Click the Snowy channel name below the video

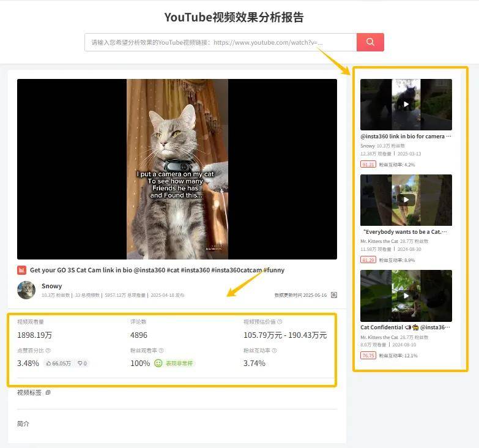[x=51, y=286]
